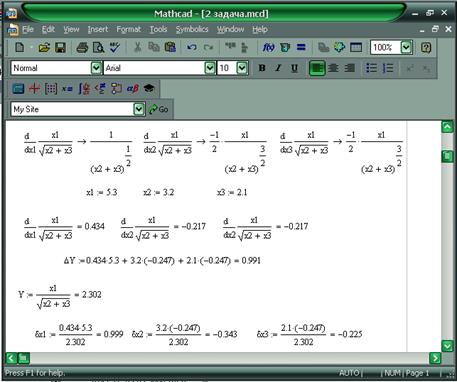Click the Print icon in toolbar
The height and width of the screenshot is (382, 457).
click(x=82, y=48)
